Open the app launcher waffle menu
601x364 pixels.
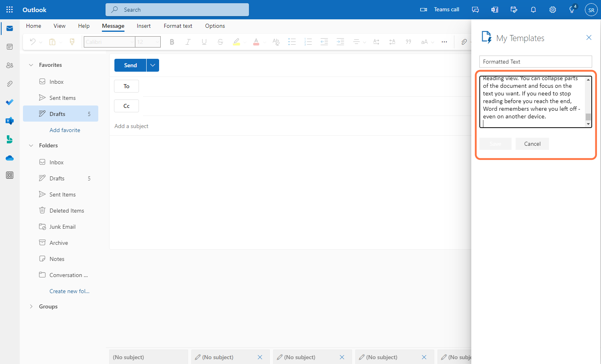click(x=10, y=10)
